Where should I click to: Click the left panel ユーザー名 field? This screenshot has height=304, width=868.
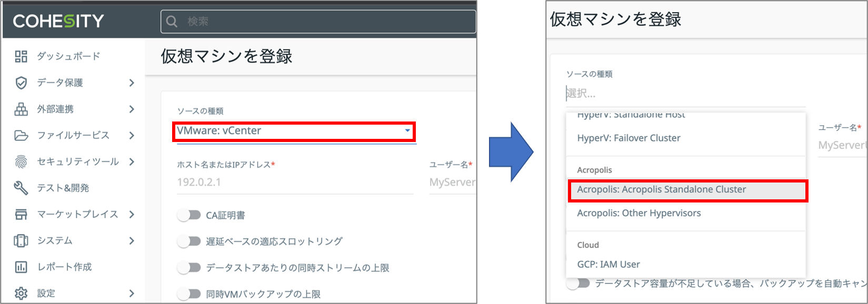click(x=453, y=183)
